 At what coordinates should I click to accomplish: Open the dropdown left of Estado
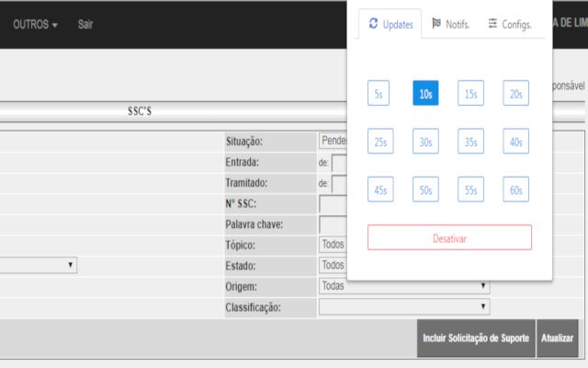point(39,265)
